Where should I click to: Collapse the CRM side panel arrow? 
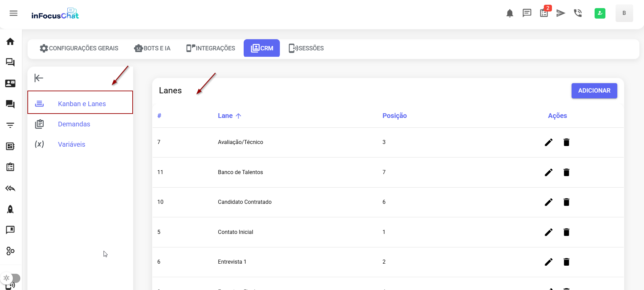coord(39,78)
